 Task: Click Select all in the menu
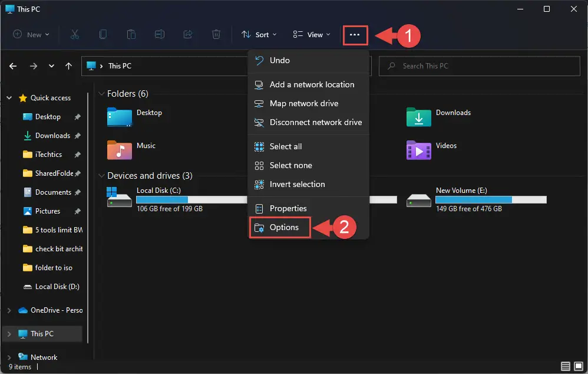[308, 146]
